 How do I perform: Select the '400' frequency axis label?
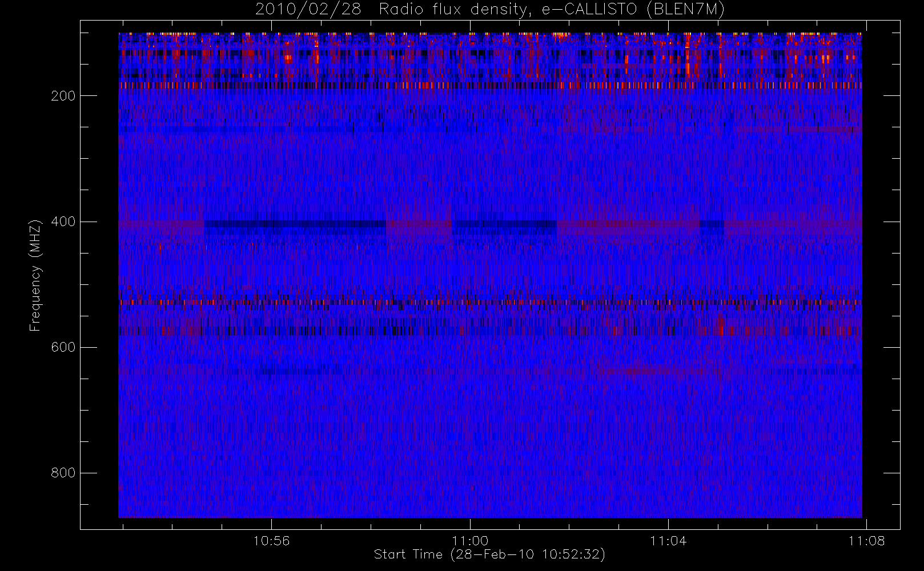(63, 222)
